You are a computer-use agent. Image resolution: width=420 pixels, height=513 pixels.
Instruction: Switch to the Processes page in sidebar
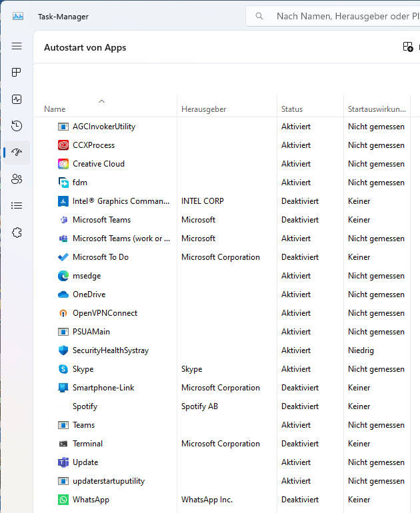pyautogui.click(x=17, y=72)
